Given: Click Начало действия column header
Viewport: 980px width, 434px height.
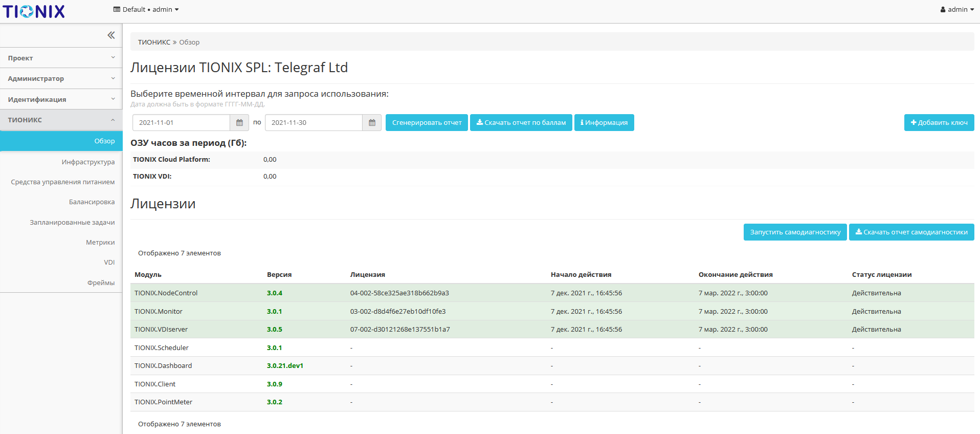Looking at the screenshot, I should pyautogui.click(x=581, y=274).
